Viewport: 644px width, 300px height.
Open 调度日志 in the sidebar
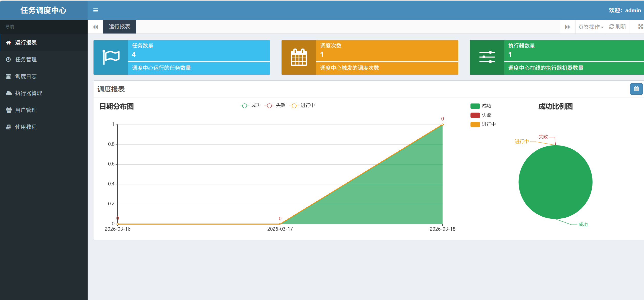[44, 76]
